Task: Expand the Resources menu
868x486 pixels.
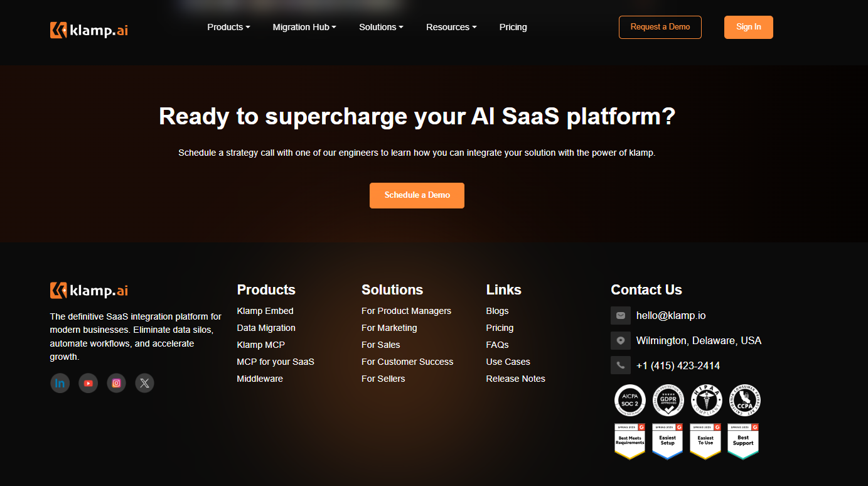Action: click(x=451, y=27)
